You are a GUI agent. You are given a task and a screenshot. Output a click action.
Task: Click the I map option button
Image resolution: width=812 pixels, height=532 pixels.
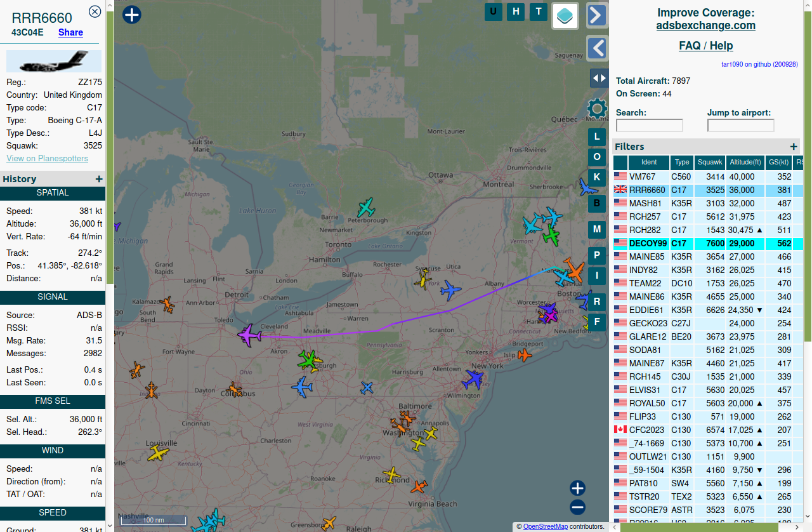[597, 275]
